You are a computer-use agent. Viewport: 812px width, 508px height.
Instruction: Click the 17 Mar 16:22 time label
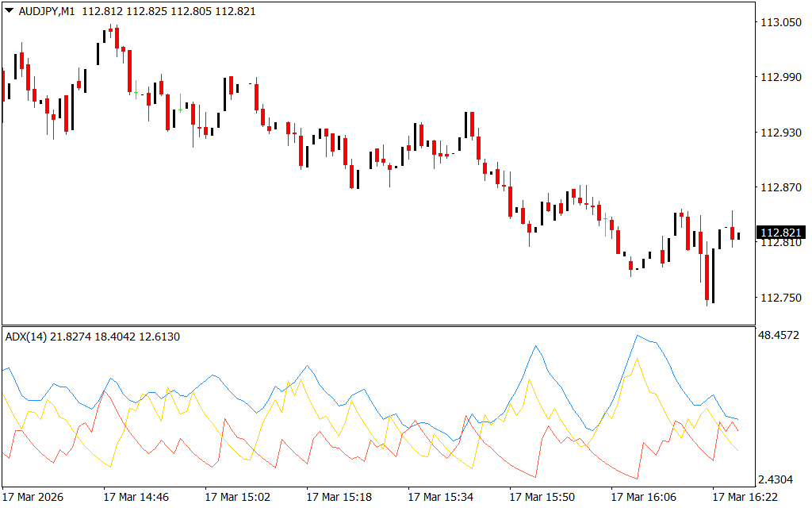click(x=745, y=497)
